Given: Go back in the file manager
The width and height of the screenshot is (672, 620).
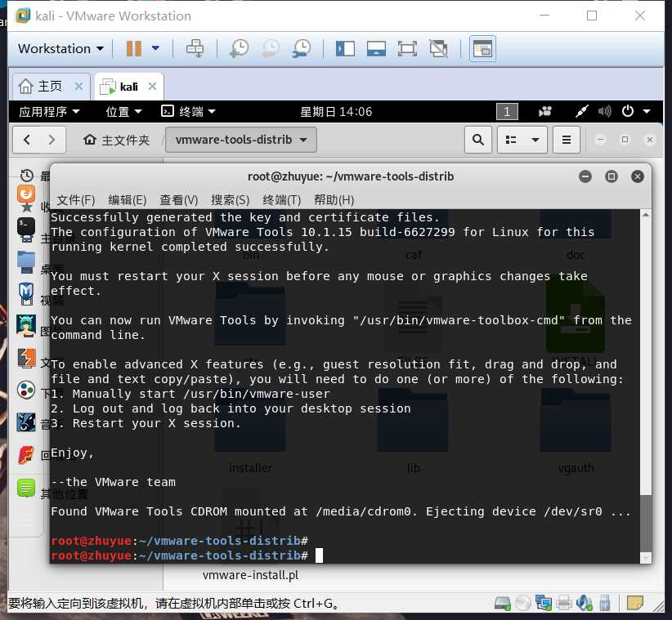Looking at the screenshot, I should (x=27, y=140).
